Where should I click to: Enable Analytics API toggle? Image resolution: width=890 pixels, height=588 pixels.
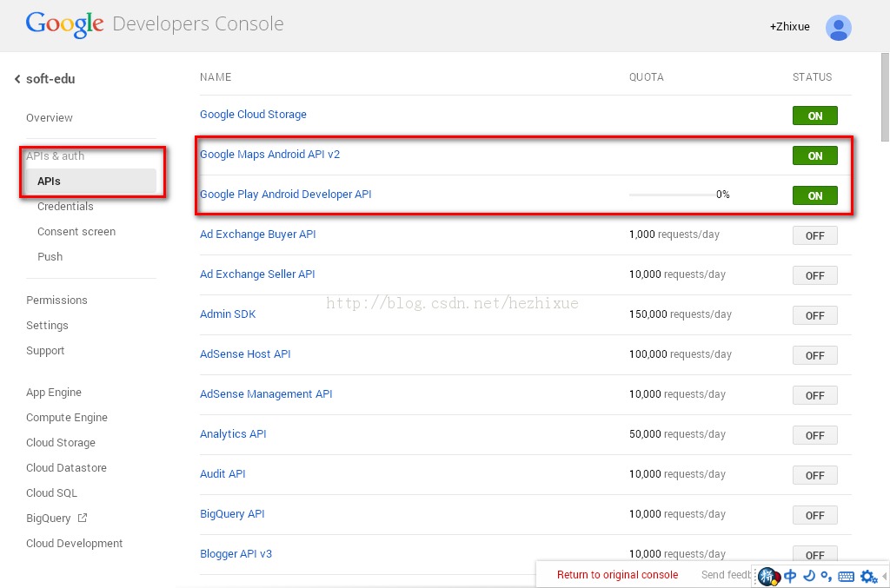click(x=814, y=435)
